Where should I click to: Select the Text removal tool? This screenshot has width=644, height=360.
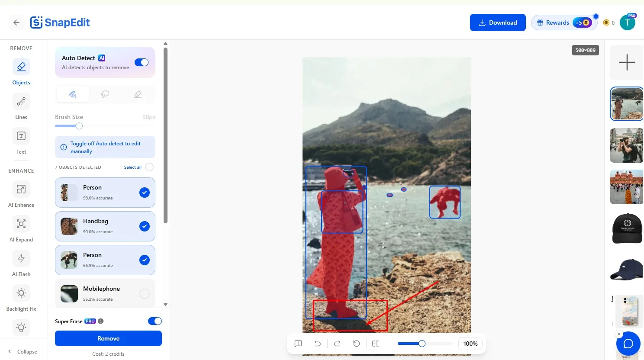21,141
